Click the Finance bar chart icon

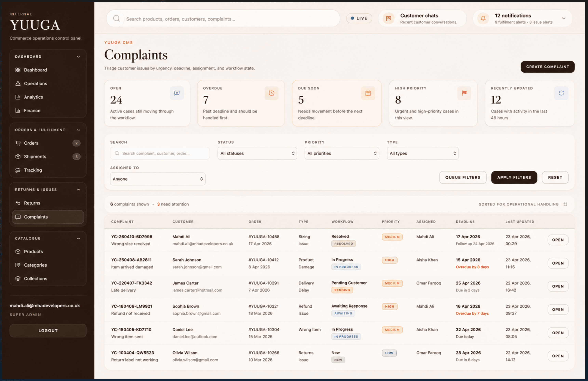18,111
